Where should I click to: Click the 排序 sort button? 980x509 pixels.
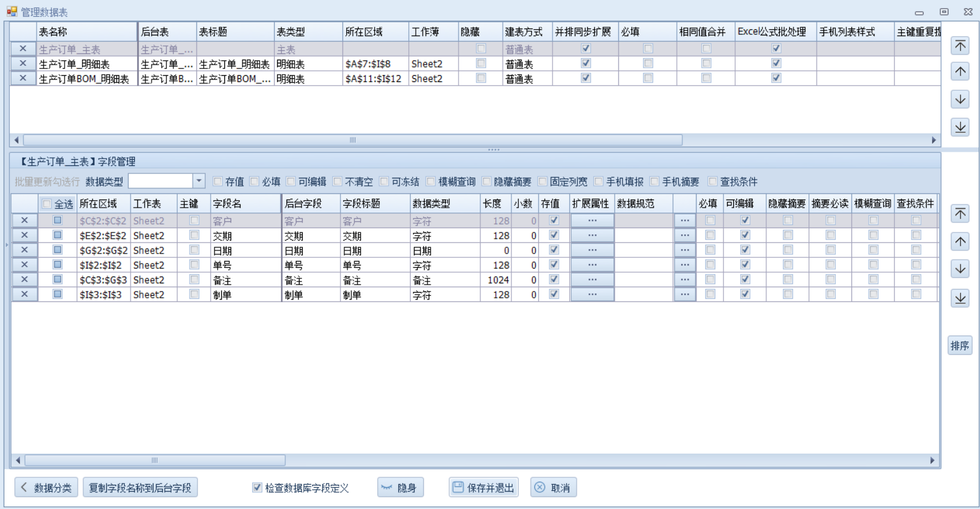click(x=960, y=346)
